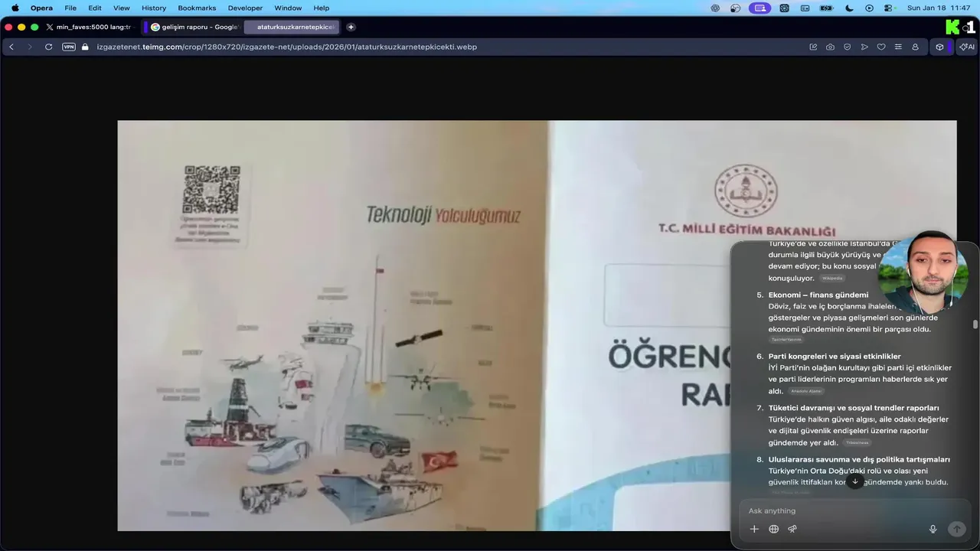Click the plus attach button in chat
This screenshot has height=551, width=980.
754,529
